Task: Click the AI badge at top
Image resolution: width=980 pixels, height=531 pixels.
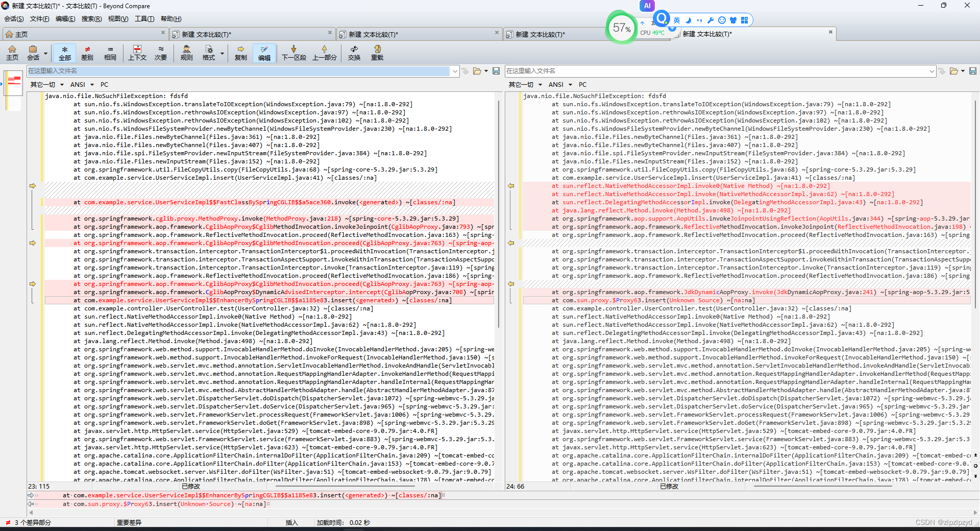Action: (x=647, y=6)
